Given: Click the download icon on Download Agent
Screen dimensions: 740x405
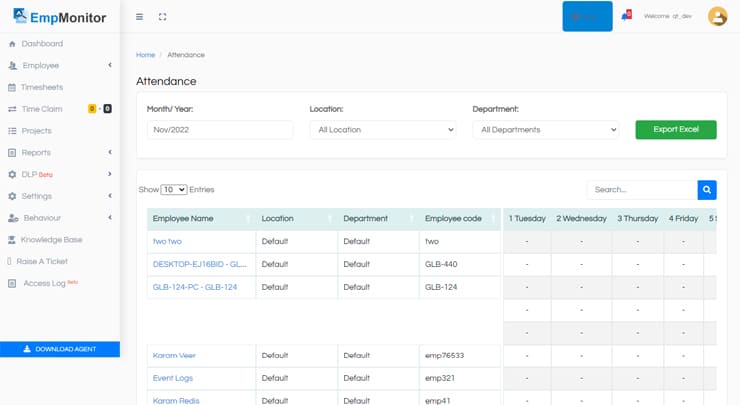Looking at the screenshot, I should 27,349.
